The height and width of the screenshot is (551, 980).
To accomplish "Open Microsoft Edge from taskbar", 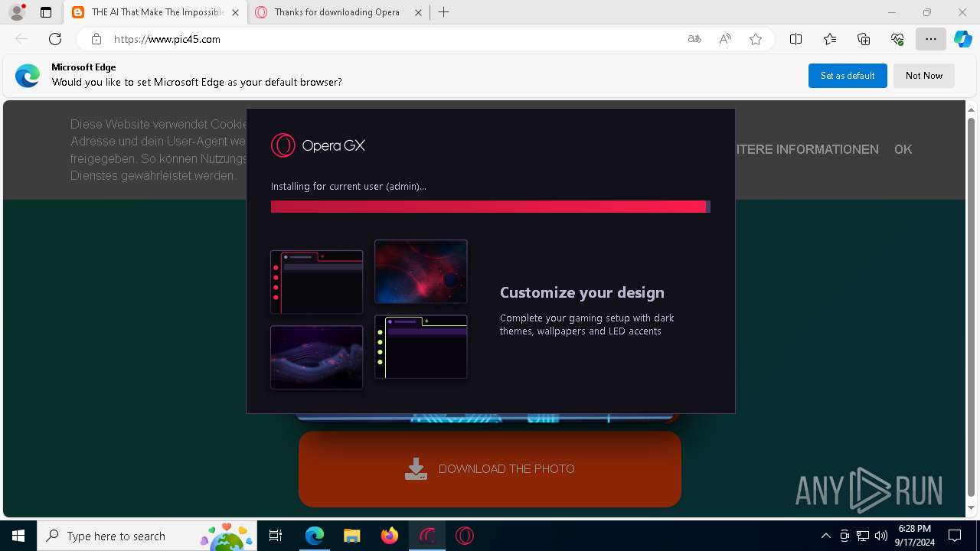I will coord(315,536).
